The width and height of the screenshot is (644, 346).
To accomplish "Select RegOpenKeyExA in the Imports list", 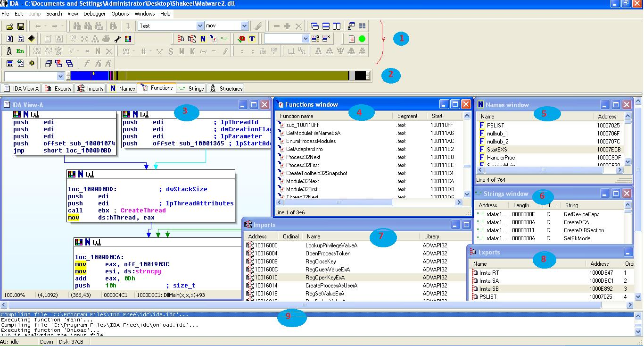I will click(x=325, y=278).
